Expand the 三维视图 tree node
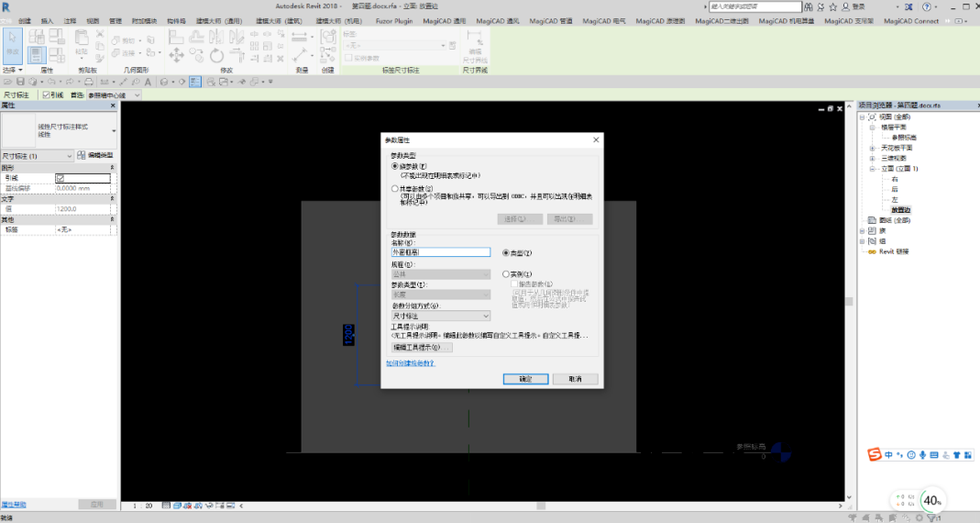Viewport: 980px width, 523px height. point(872,158)
